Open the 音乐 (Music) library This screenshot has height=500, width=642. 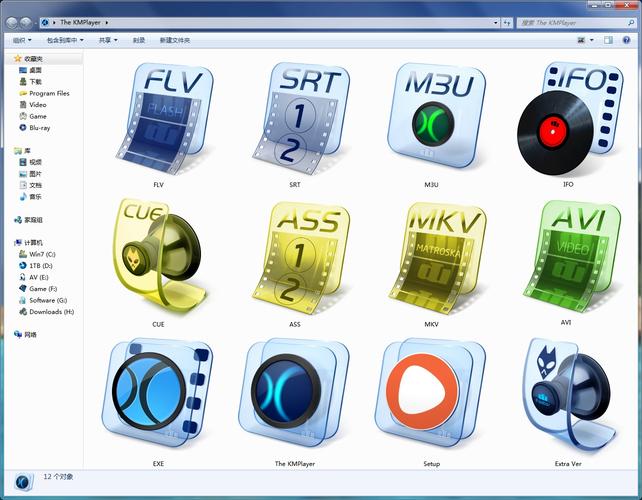pyautogui.click(x=36, y=197)
